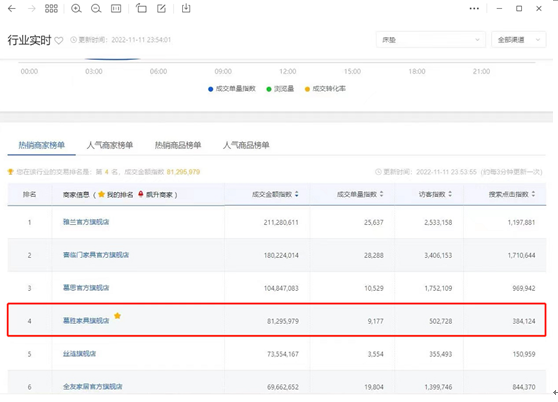Select the value 502,728

[441, 321]
